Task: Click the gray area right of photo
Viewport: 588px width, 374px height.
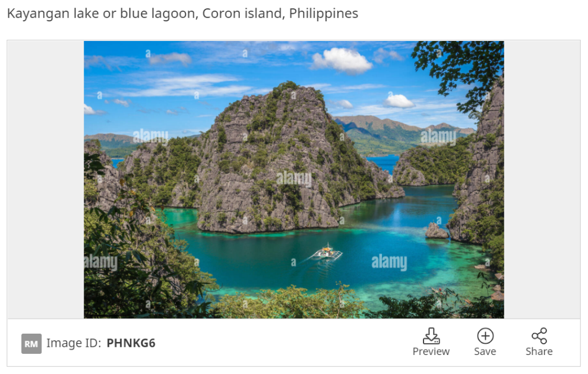Action: [542, 179]
